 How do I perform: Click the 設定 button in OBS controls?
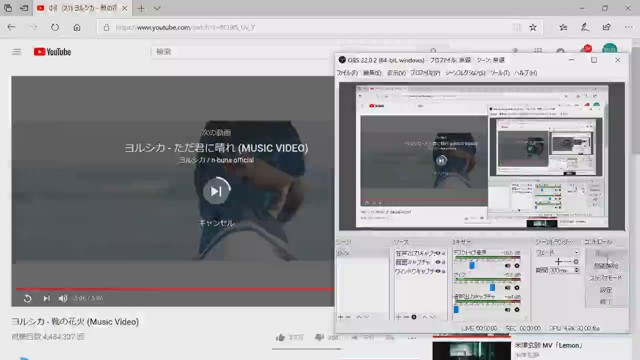[x=606, y=290]
